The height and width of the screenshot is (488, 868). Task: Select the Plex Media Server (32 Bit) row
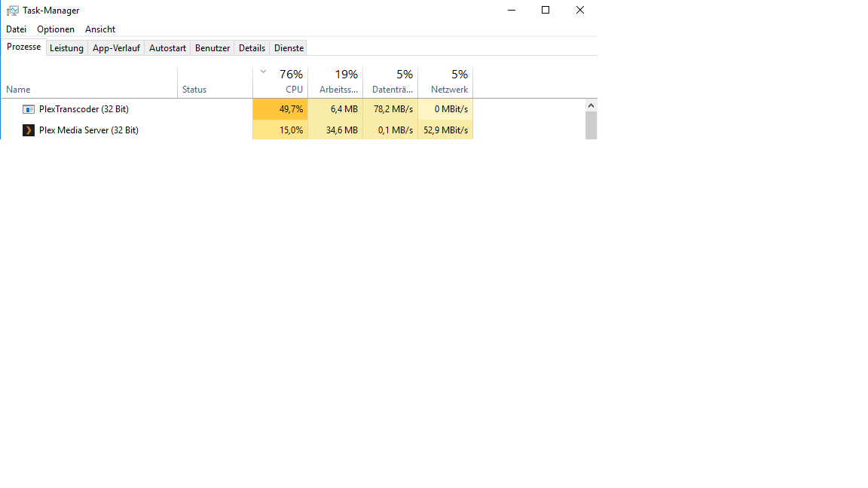point(237,130)
